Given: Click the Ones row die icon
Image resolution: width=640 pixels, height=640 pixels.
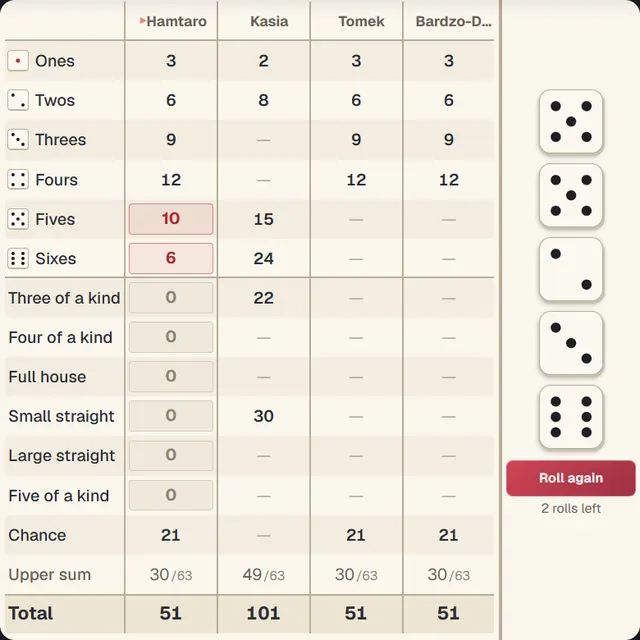Looking at the screenshot, I should tap(18, 61).
